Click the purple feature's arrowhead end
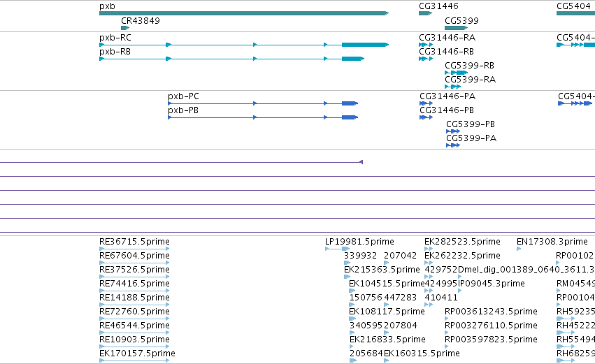Image resolution: width=595 pixels, height=364 pixels. [361, 162]
